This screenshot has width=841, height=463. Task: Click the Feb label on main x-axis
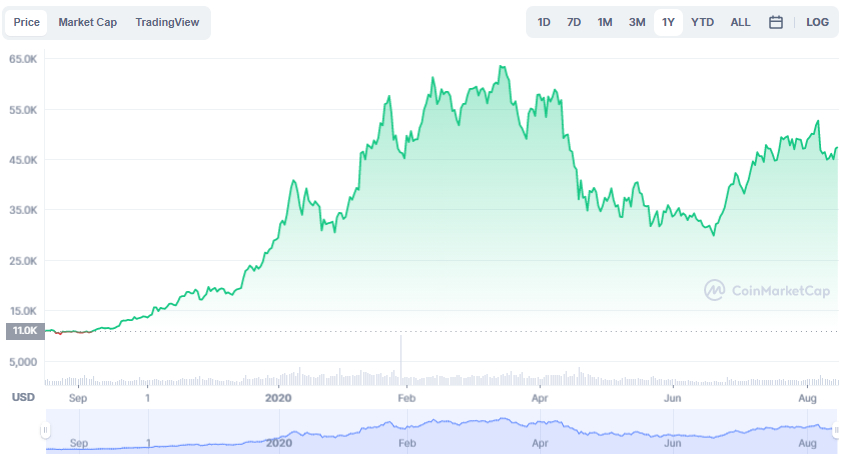pyautogui.click(x=407, y=398)
